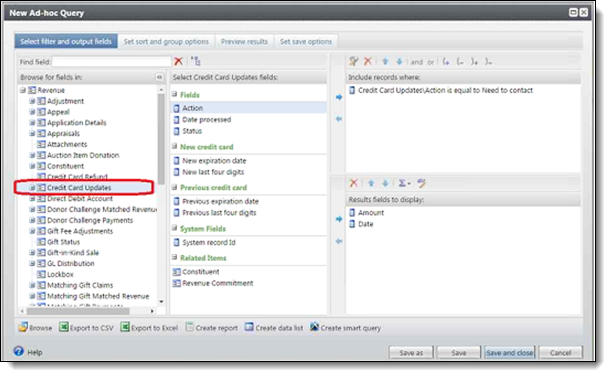Click the edit filter icon in filter toolbar

coord(353,61)
